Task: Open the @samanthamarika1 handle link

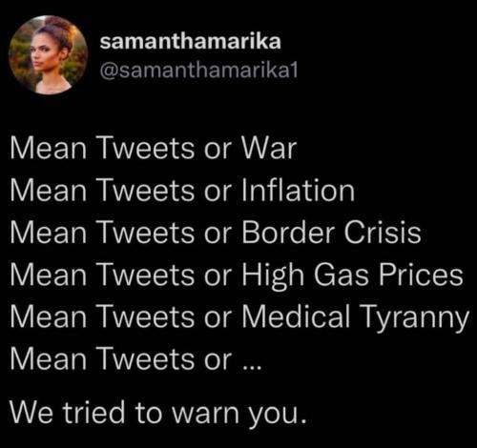Action: click(198, 71)
